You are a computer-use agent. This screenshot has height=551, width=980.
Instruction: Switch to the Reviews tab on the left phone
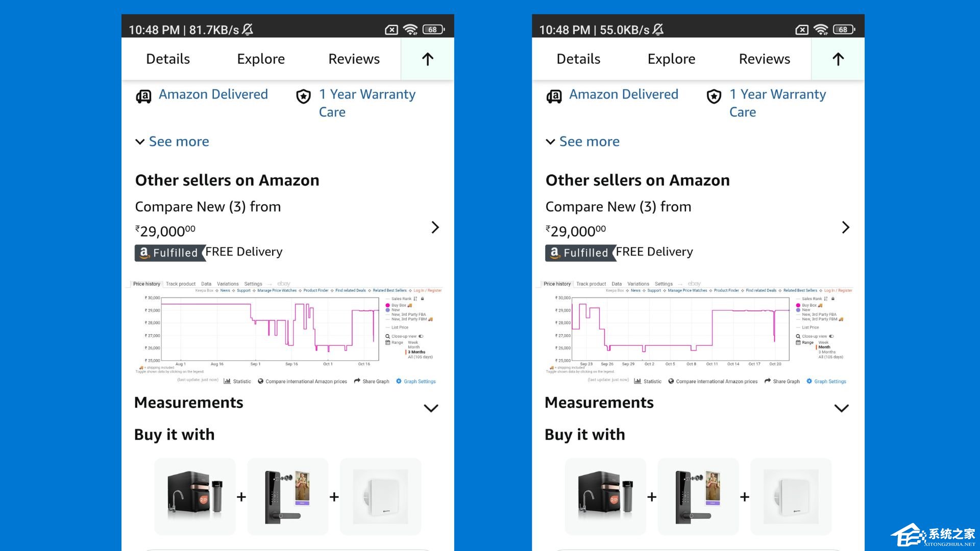coord(354,59)
